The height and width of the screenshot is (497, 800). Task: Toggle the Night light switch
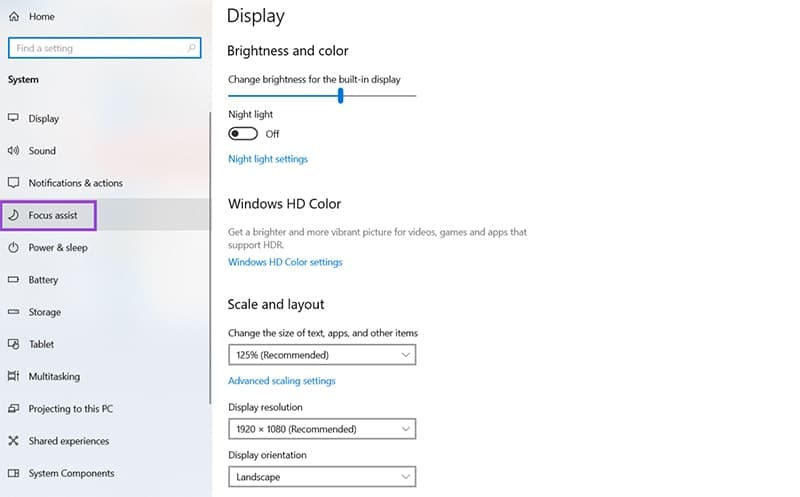[243, 134]
